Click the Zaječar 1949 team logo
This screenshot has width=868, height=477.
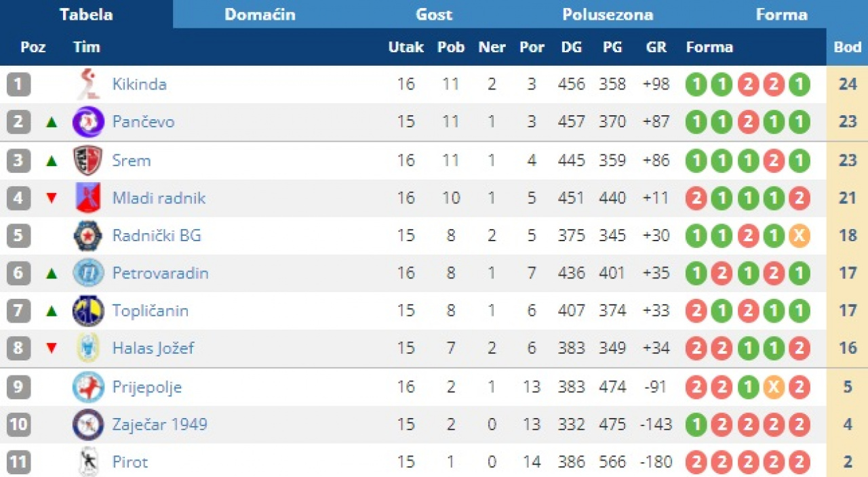click(88, 425)
